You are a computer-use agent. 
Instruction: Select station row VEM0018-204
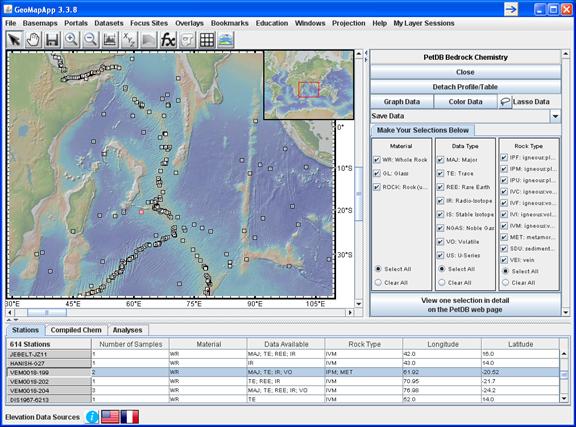(x=283, y=390)
